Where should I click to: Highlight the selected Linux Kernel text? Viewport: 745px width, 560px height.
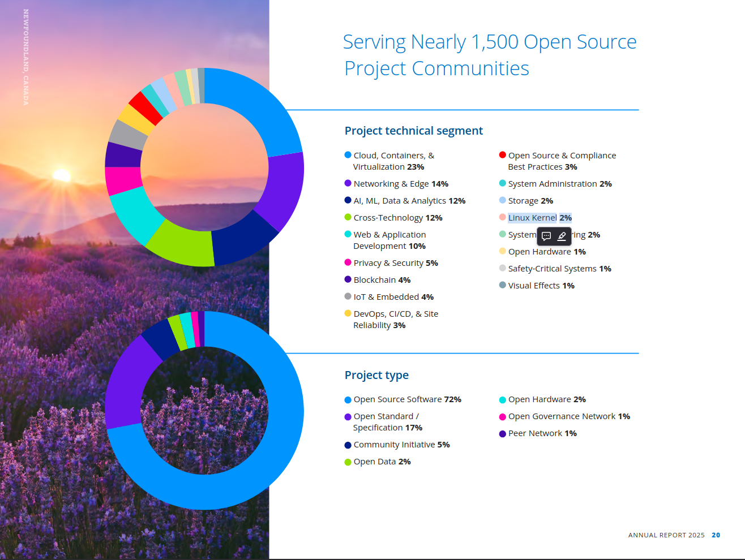pos(562,236)
